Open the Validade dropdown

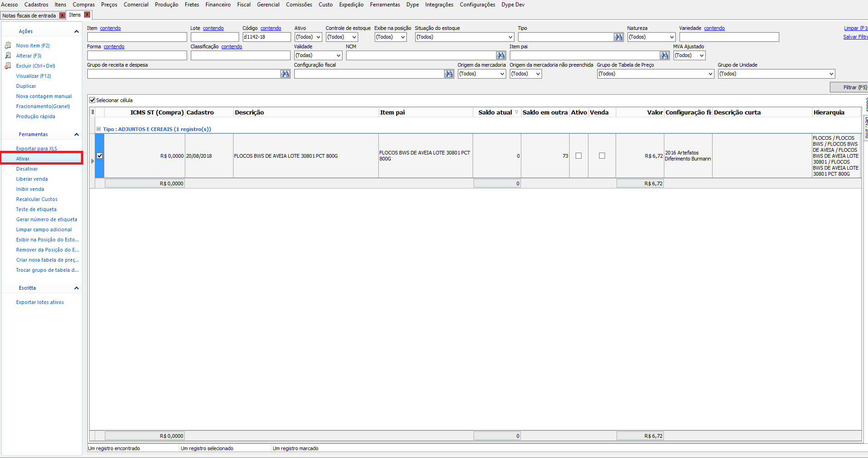pyautogui.click(x=338, y=55)
